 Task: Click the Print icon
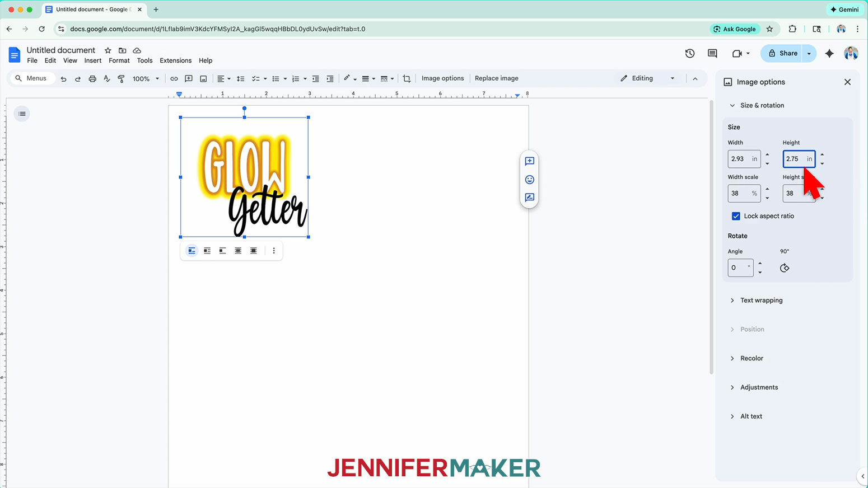point(92,79)
